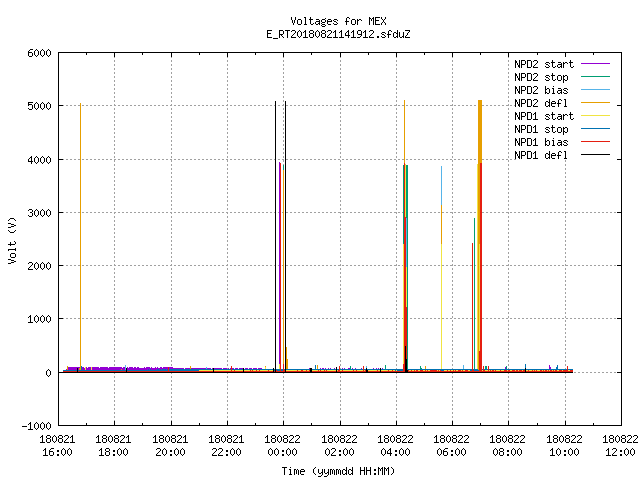
Task: Click y-axis tick value 1000
Action: pyautogui.click(x=39, y=319)
